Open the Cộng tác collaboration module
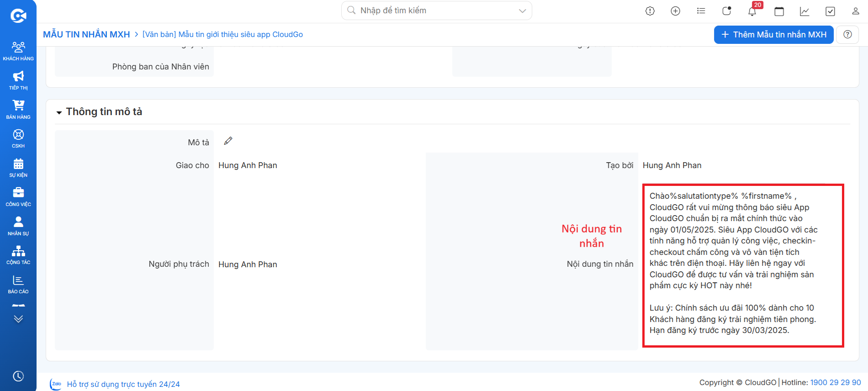The image size is (868, 391). [x=18, y=255]
